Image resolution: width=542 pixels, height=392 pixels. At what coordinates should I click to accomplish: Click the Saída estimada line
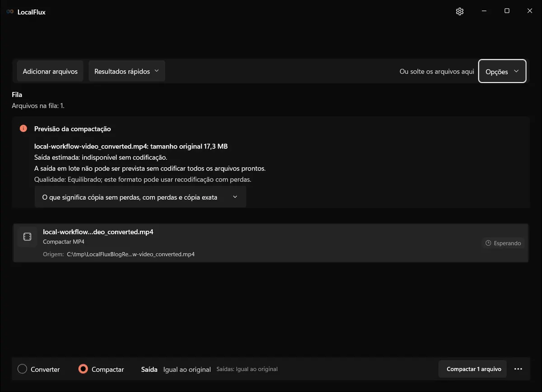pos(101,157)
